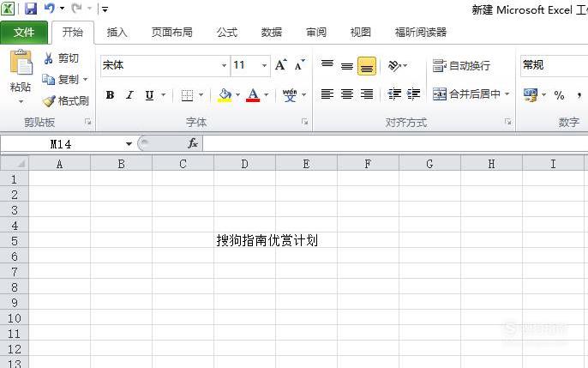
Task: Expand font color dropdown arrow
Action: point(267,95)
